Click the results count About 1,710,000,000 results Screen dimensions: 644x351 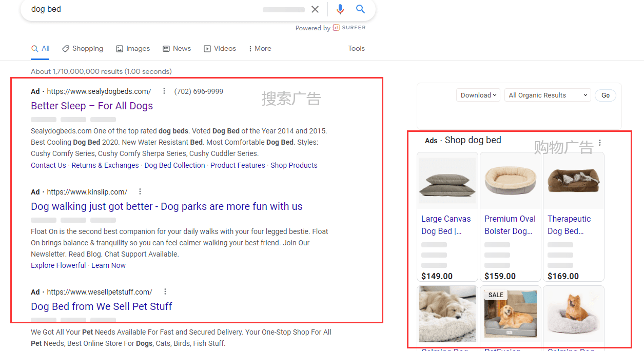(101, 71)
